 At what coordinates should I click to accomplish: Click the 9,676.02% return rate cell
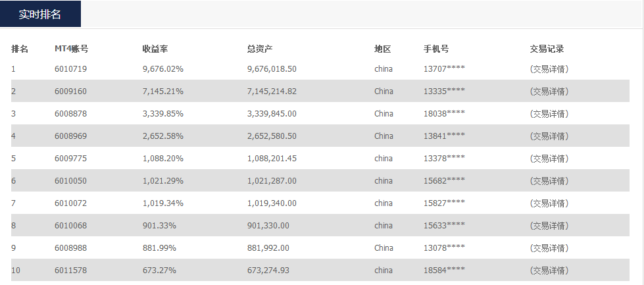click(163, 69)
